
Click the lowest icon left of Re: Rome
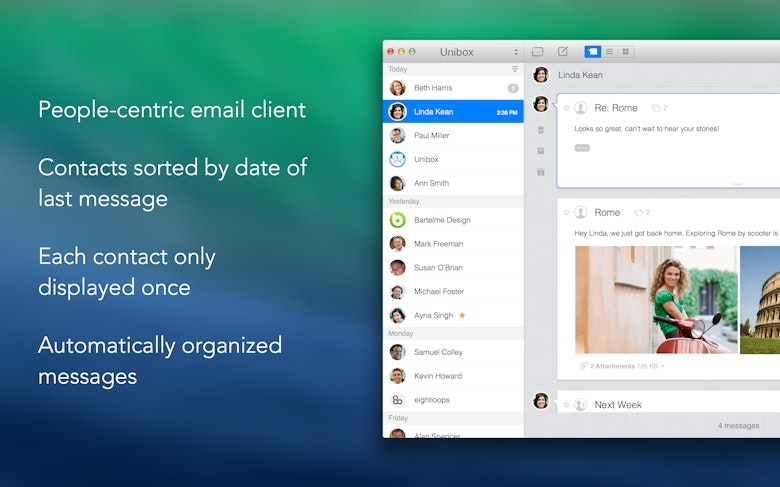click(541, 172)
